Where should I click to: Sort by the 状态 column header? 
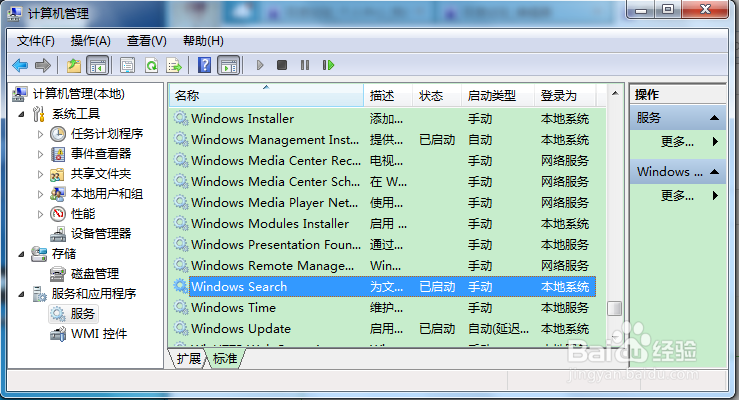pyautogui.click(x=436, y=96)
